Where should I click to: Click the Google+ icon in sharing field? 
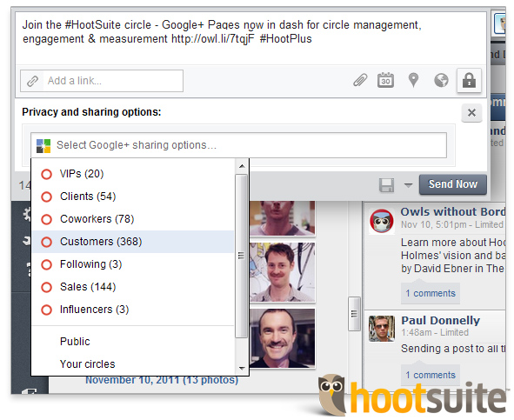click(x=43, y=146)
